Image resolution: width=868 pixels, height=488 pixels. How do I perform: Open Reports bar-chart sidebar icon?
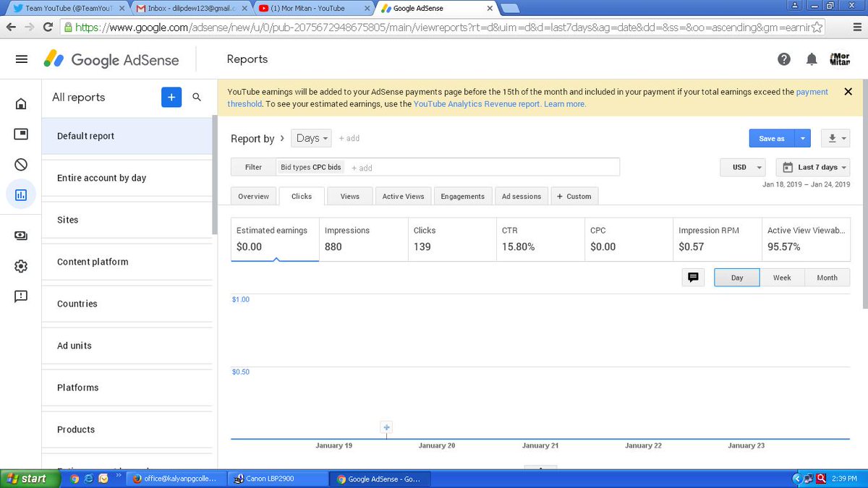pos(21,194)
